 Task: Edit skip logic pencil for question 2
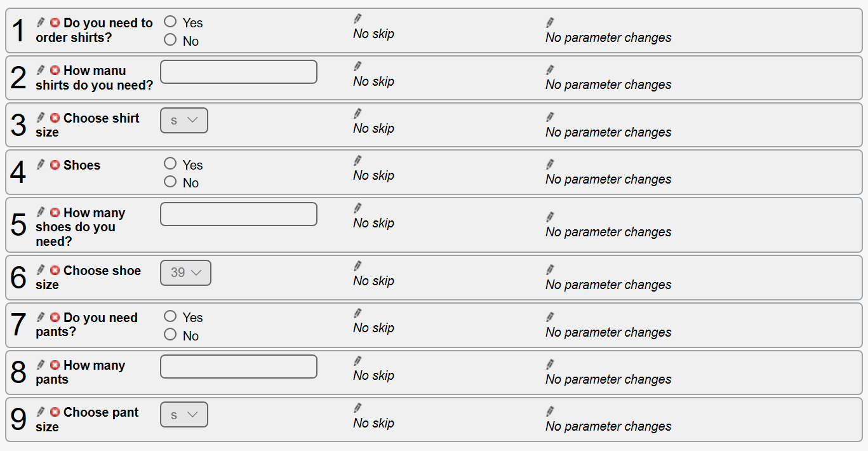click(357, 66)
